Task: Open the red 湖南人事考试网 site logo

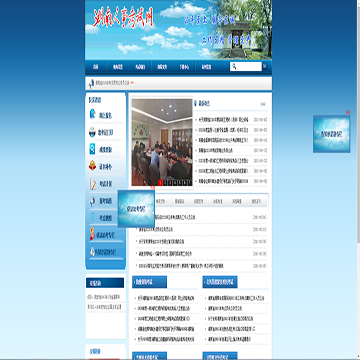Action: (124, 18)
